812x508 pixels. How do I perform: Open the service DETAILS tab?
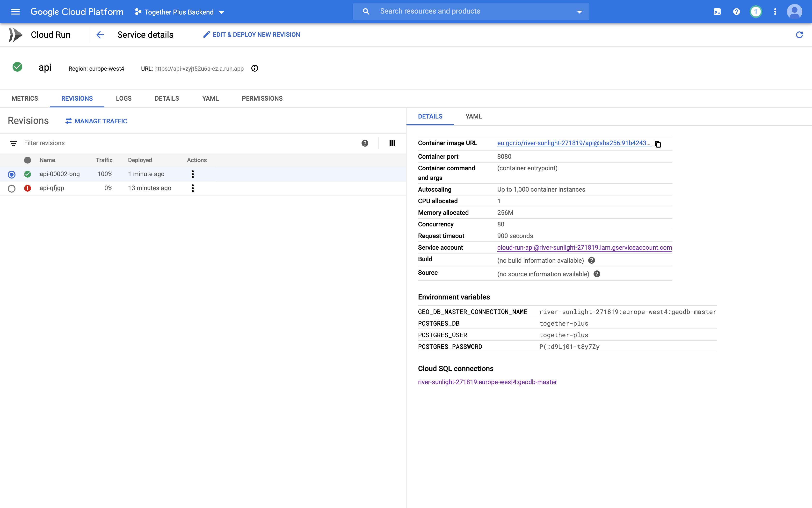(167, 98)
